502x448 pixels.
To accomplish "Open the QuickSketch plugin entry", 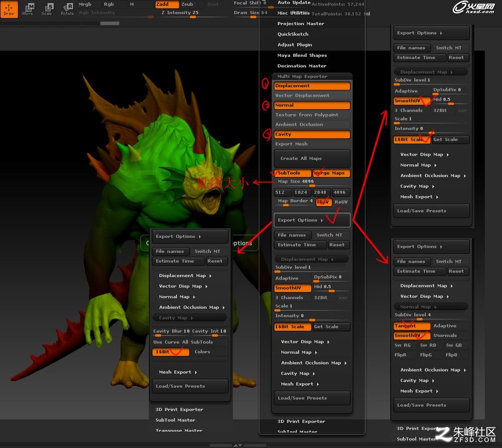I will [x=293, y=34].
